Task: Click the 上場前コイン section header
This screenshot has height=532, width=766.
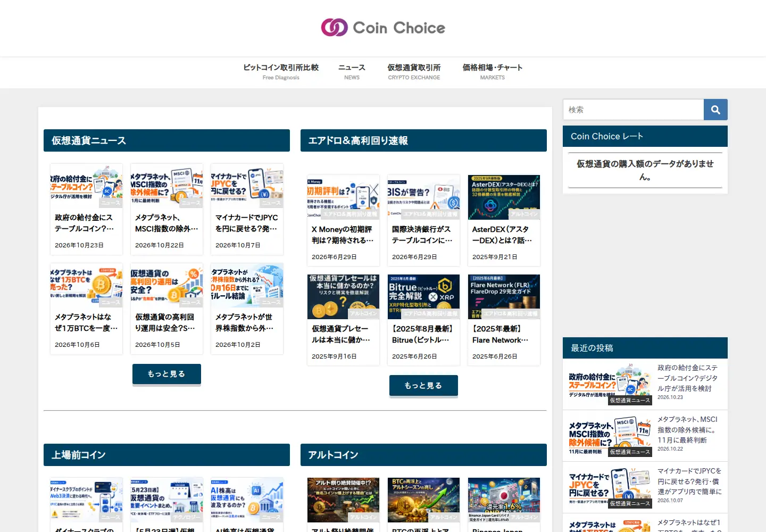Action: click(x=166, y=455)
